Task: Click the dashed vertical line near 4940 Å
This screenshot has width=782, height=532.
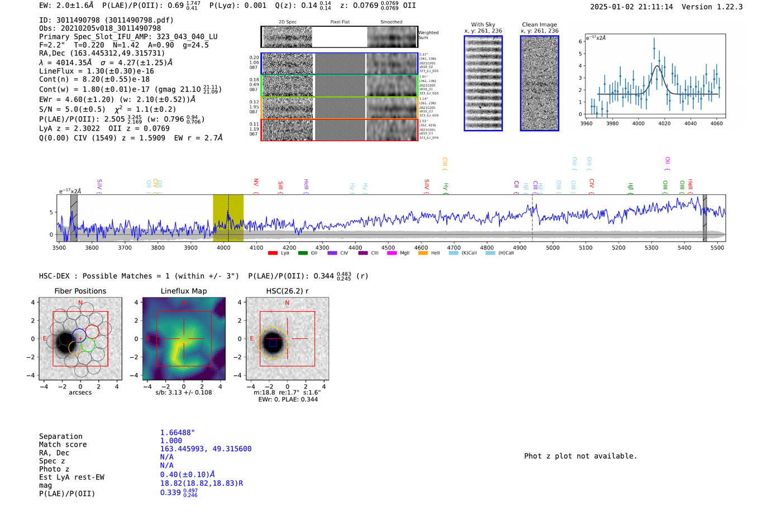Action: coord(532,223)
